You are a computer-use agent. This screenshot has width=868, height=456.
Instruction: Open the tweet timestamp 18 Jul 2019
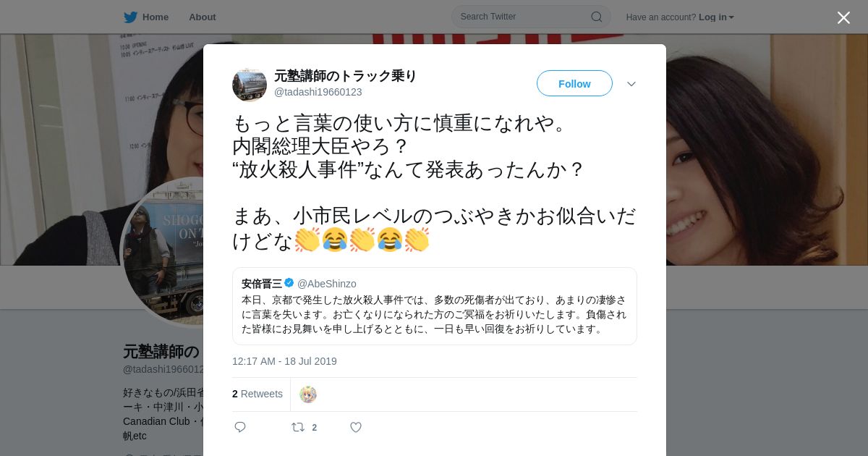284,361
